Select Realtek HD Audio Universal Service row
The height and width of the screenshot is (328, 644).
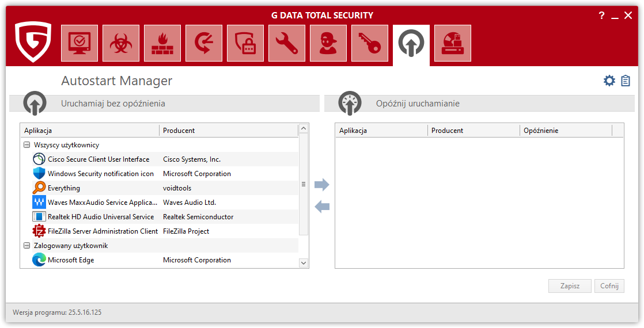165,217
